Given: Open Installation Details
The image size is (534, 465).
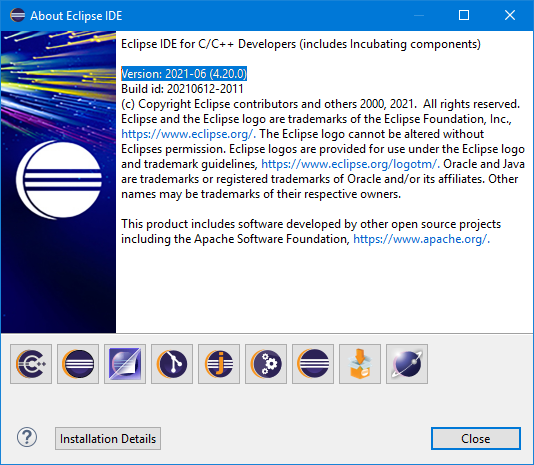Looking at the screenshot, I should 108,438.
